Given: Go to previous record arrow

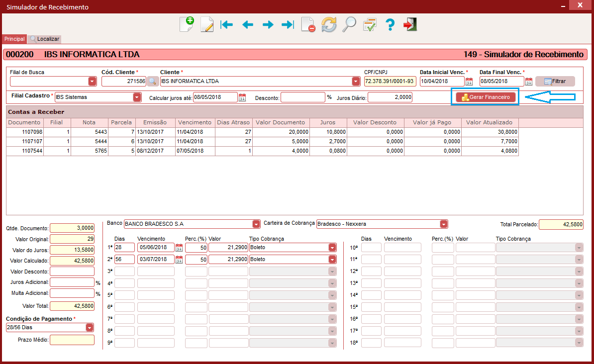Looking at the screenshot, I should (247, 25).
